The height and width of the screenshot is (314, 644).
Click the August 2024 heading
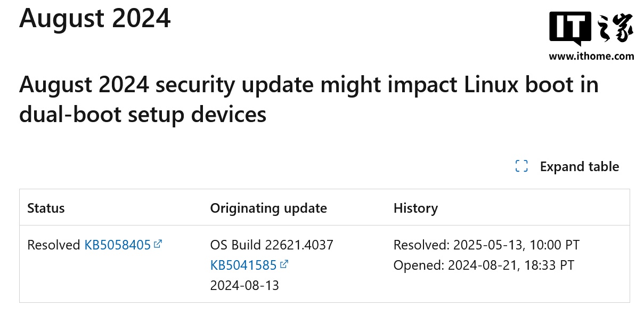tap(95, 18)
